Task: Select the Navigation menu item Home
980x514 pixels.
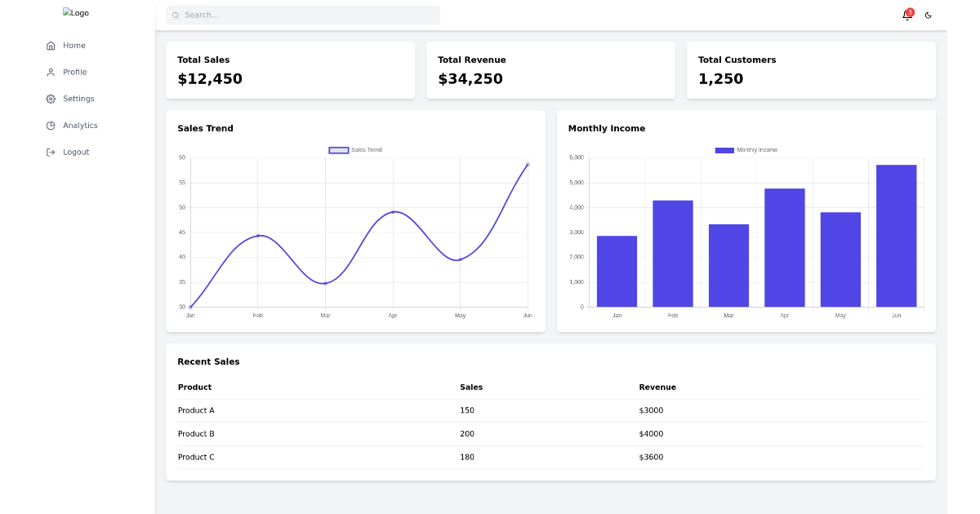Action: 73,46
